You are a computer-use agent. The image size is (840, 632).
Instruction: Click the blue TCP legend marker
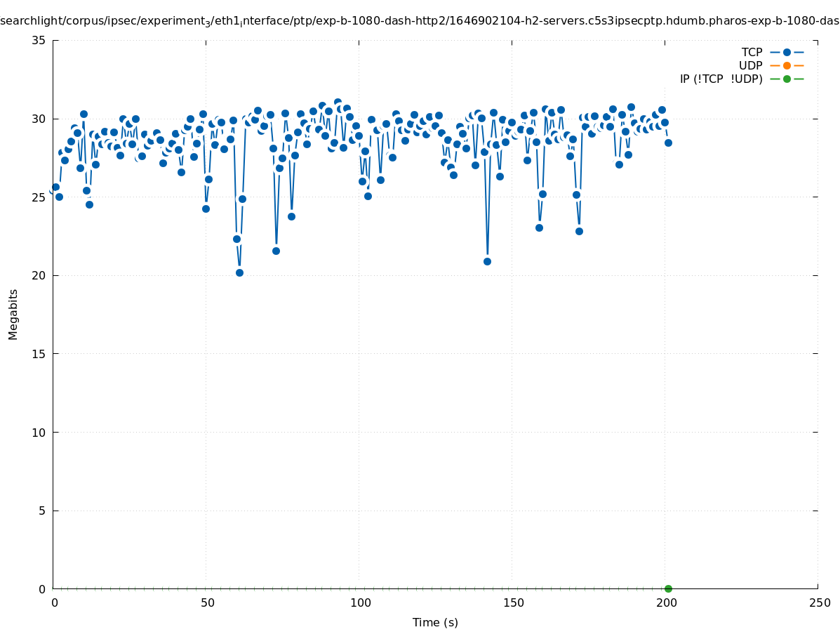787,52
